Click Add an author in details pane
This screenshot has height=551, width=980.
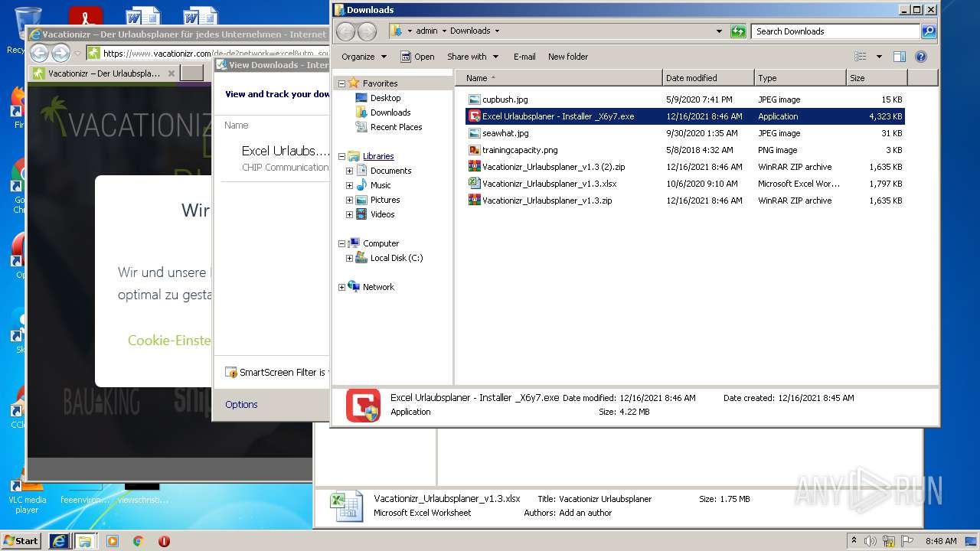pyautogui.click(x=586, y=513)
